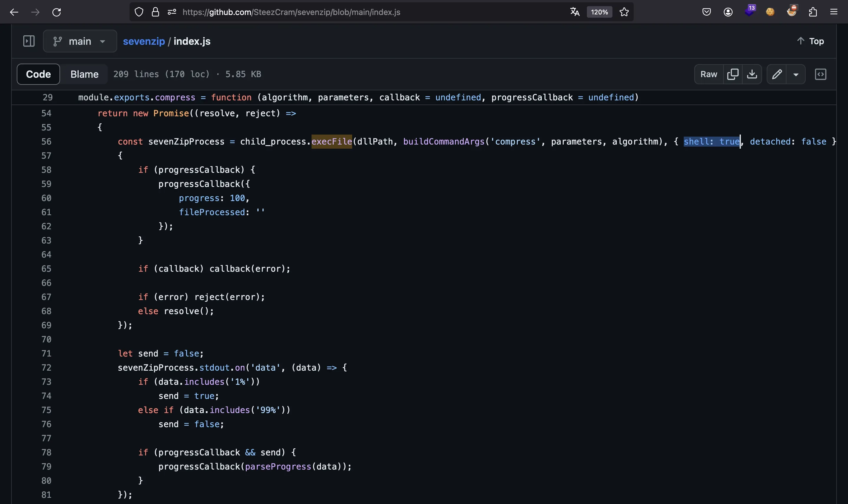848x504 pixels.
Task: Open the main branch selector dropdown
Action: click(x=80, y=41)
